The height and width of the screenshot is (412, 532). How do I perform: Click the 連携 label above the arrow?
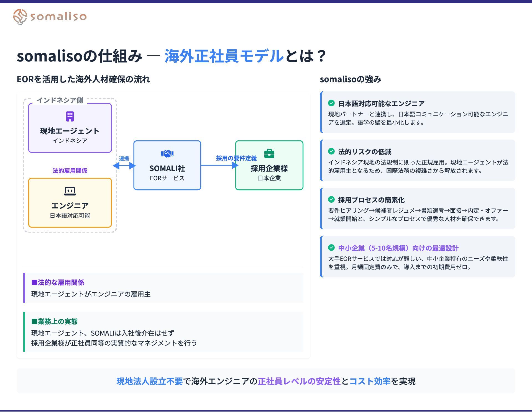click(124, 158)
